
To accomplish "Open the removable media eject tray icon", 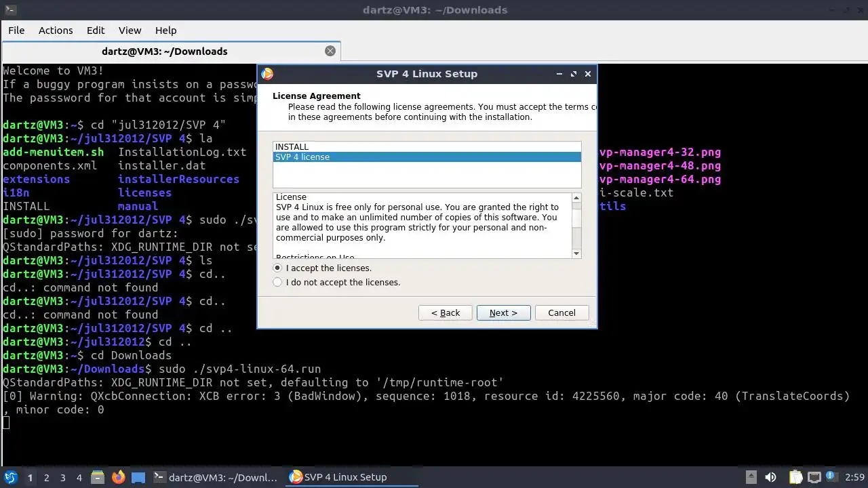I will (751, 477).
